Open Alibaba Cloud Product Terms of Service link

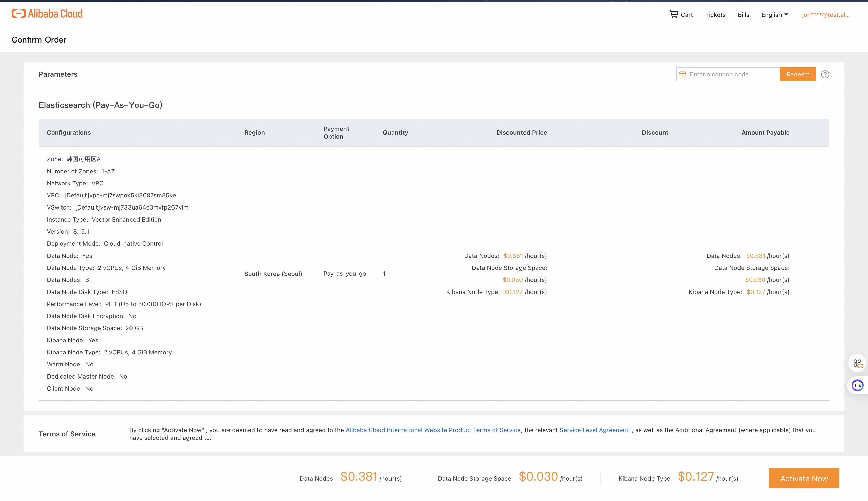click(x=433, y=430)
